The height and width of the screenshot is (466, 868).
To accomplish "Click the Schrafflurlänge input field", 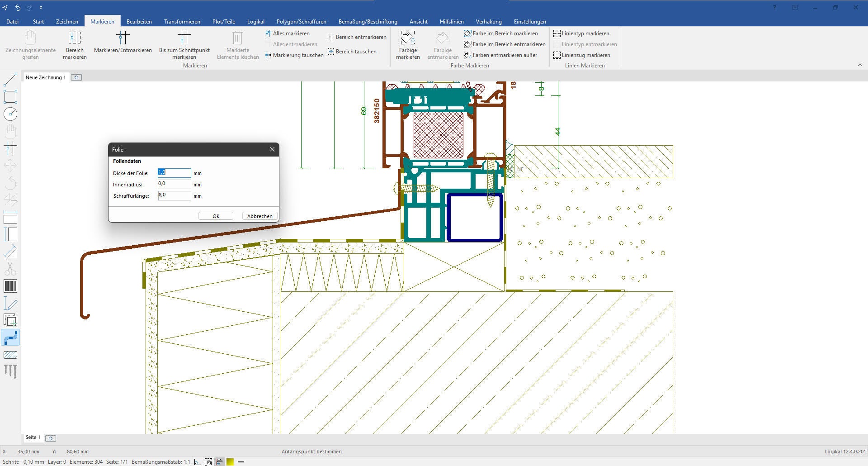I will click(x=174, y=195).
